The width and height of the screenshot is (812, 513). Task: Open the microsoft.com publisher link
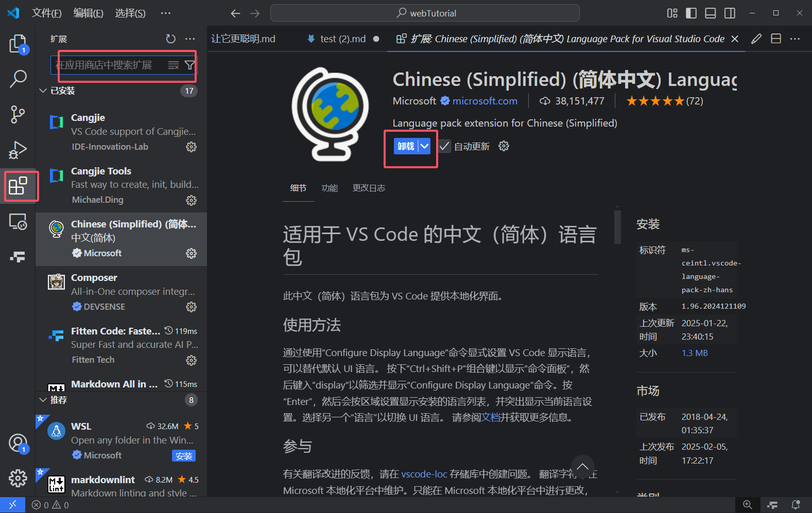(x=485, y=101)
